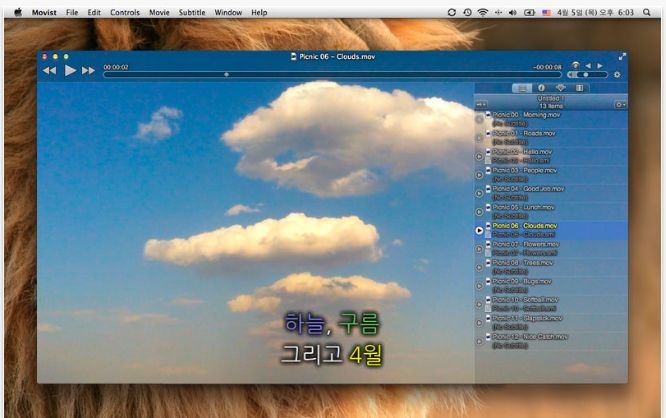Select 'Picnic 10 - Softball.mov' in playlist

[x=525, y=299]
